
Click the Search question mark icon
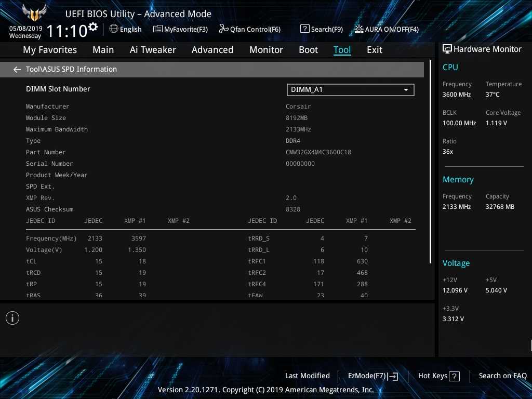coord(304,29)
